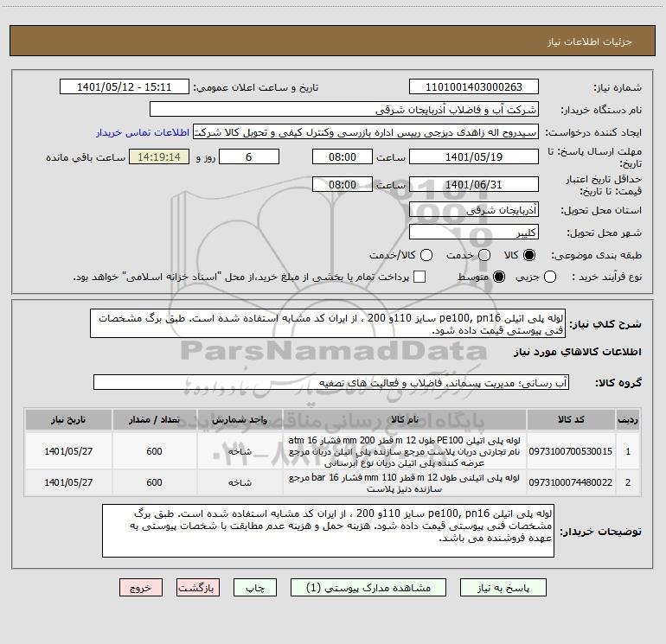Select the خدمت radio button

(484, 255)
